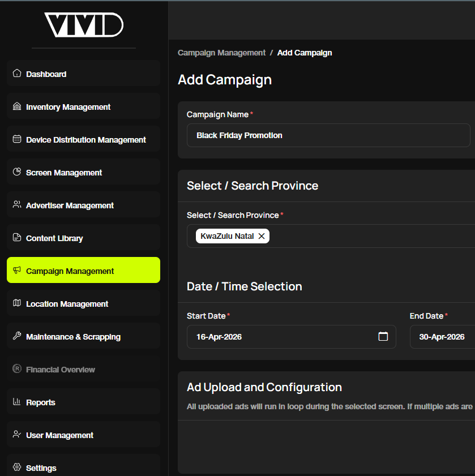Open the Content Library document icon
Screen dimensions: 475x476
(15, 238)
